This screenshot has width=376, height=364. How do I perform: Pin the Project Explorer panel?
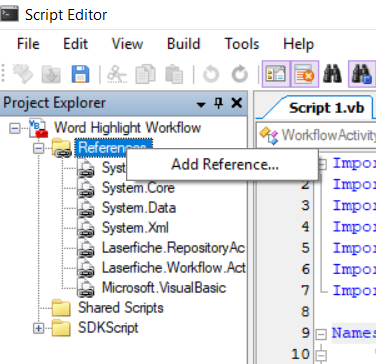click(x=218, y=103)
